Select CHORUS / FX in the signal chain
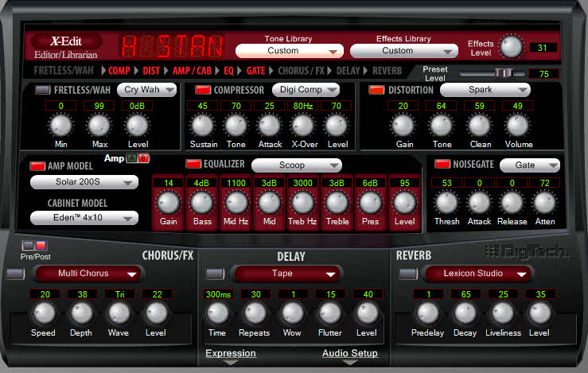 pos(301,71)
